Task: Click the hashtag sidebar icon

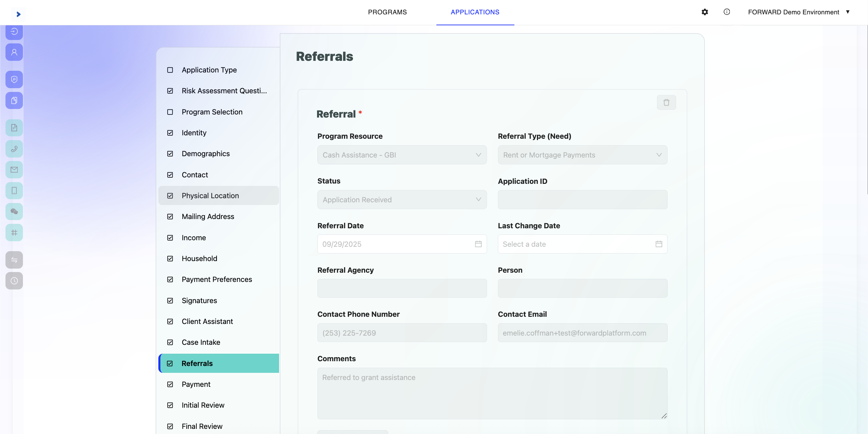Action: pyautogui.click(x=14, y=232)
